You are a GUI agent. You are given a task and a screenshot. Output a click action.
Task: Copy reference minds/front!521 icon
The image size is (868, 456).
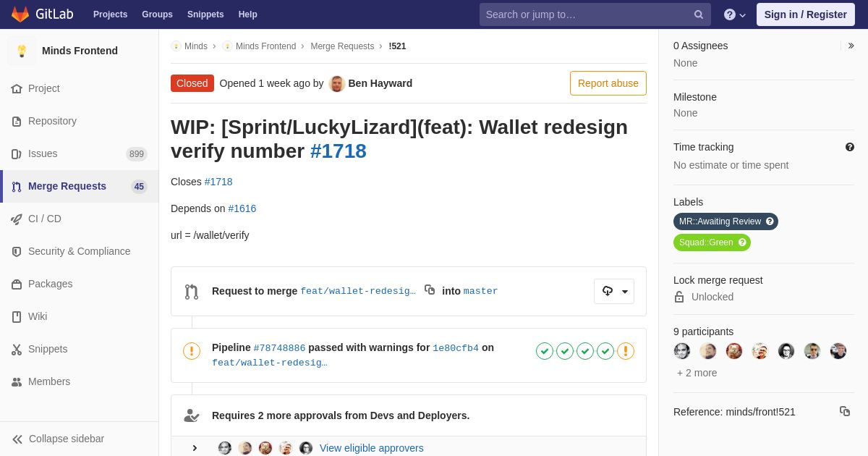(845, 411)
